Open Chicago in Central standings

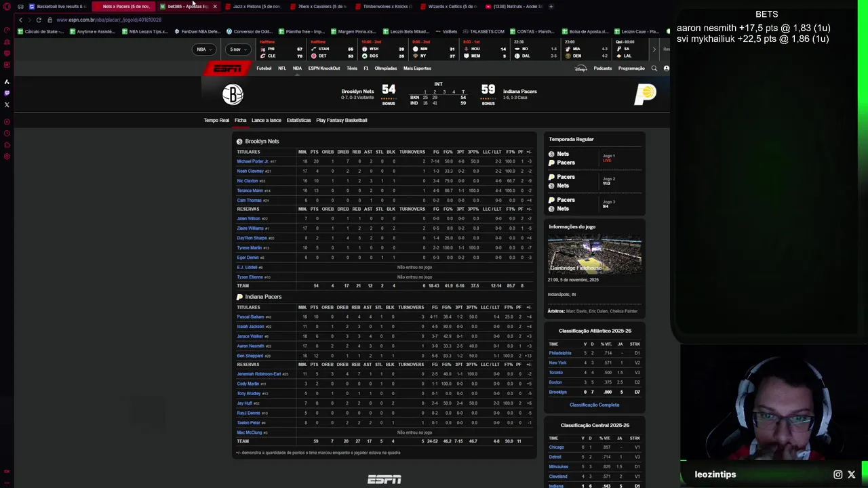click(x=556, y=447)
